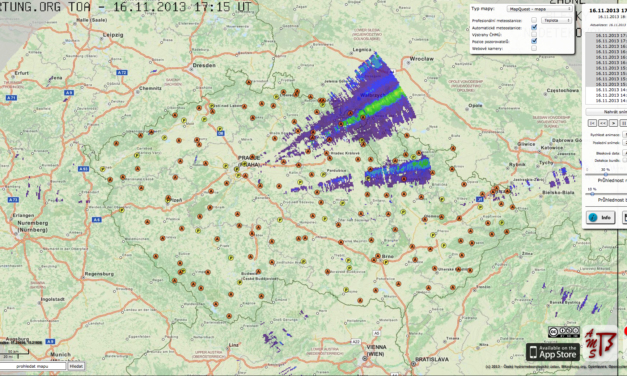Click the Creative Commons license badge
627x376 pixels.
point(564,332)
